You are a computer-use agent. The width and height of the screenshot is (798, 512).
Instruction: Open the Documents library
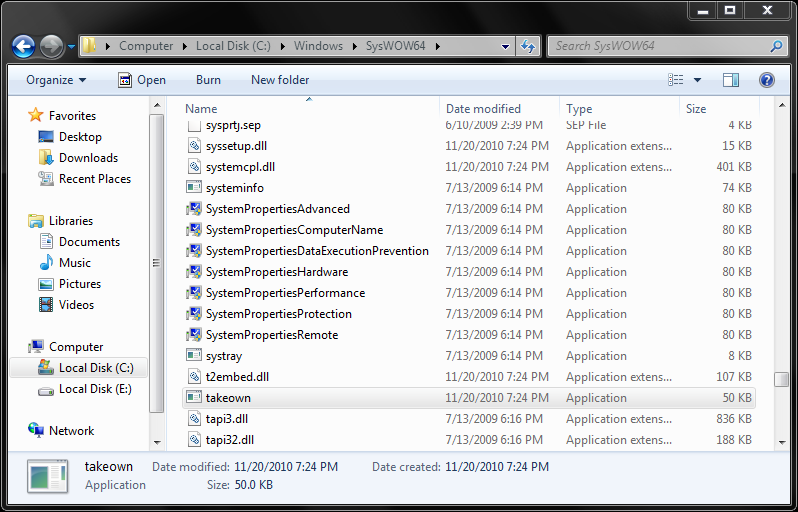click(x=89, y=242)
